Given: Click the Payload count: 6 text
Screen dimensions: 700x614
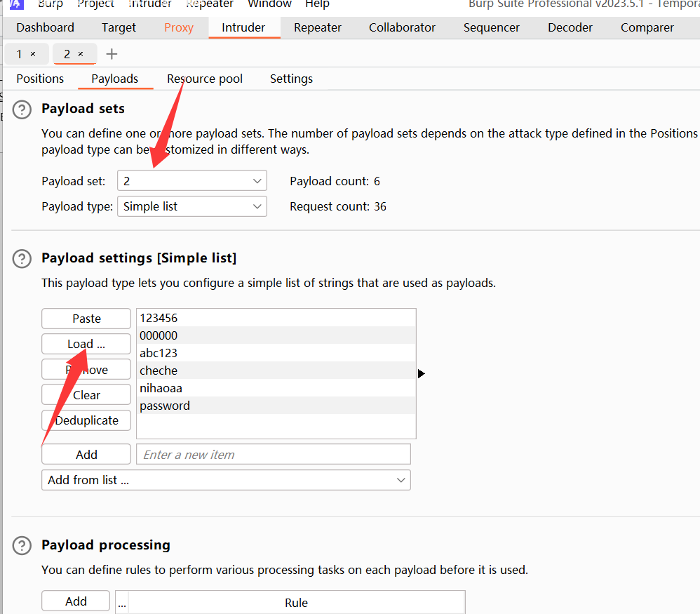Looking at the screenshot, I should pyautogui.click(x=335, y=181).
